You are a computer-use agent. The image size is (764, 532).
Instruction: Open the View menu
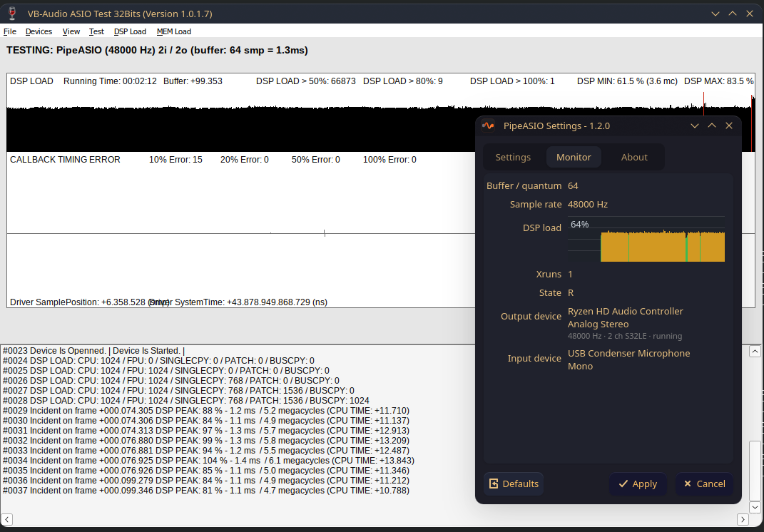(x=71, y=31)
